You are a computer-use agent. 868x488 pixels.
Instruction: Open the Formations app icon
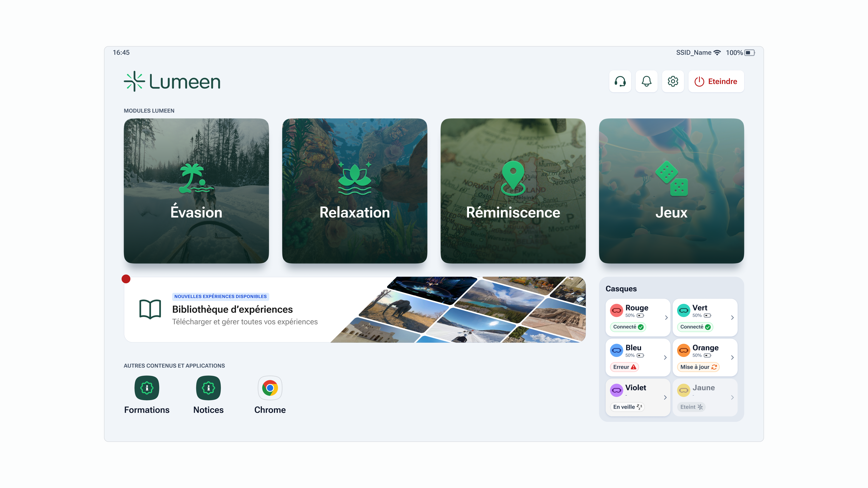[146, 388]
